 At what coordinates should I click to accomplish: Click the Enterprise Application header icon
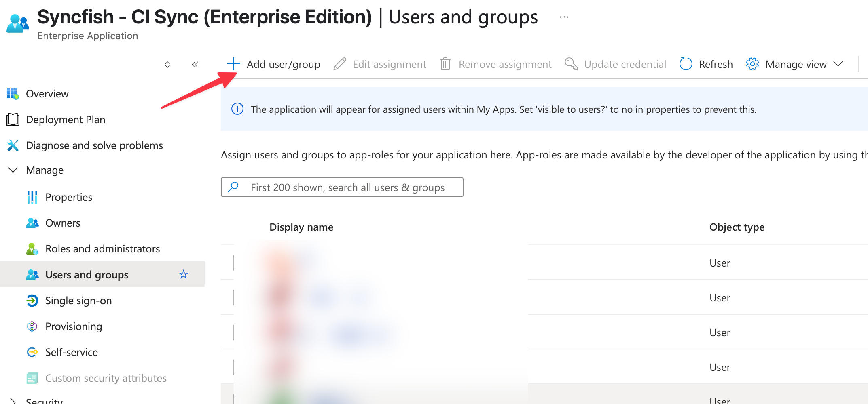pyautogui.click(x=18, y=23)
